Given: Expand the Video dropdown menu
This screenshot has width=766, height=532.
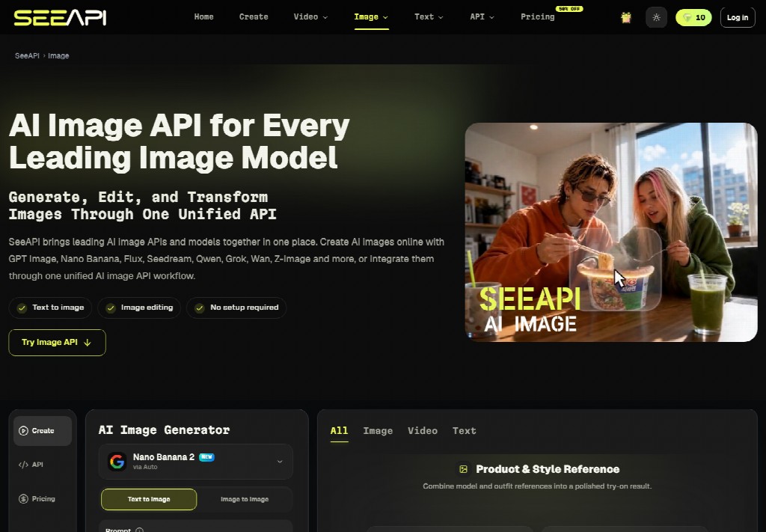Looking at the screenshot, I should (310, 16).
